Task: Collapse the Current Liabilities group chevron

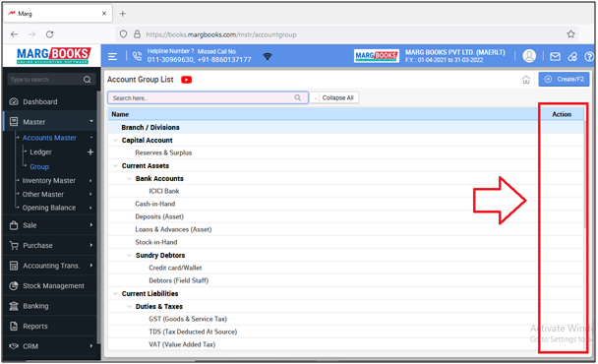Action: tap(115, 293)
